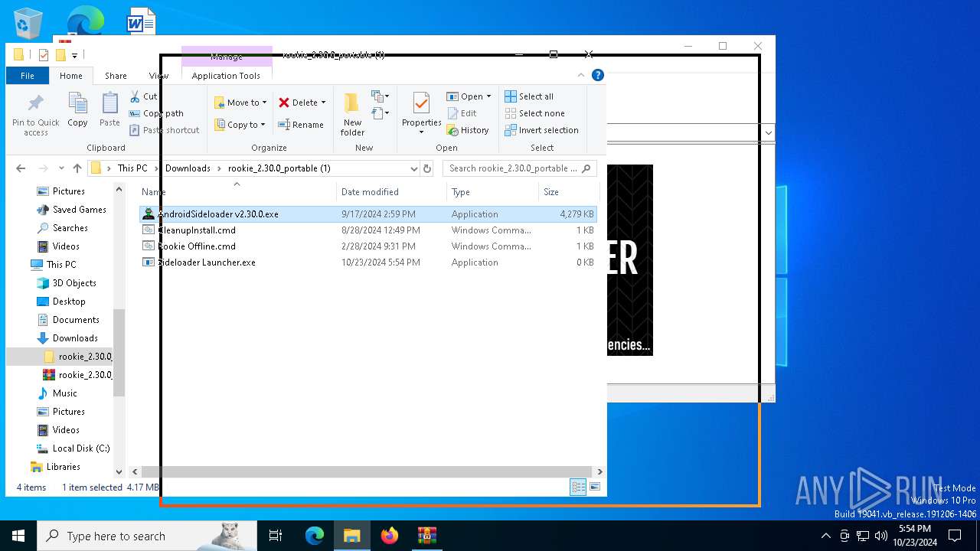
Task: Show file History
Action: pos(468,130)
